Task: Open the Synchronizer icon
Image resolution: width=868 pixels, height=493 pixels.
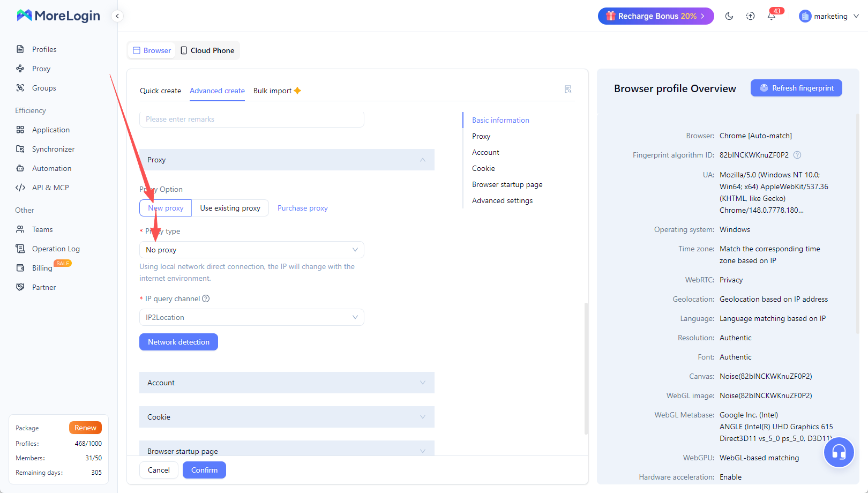Action: (20, 149)
